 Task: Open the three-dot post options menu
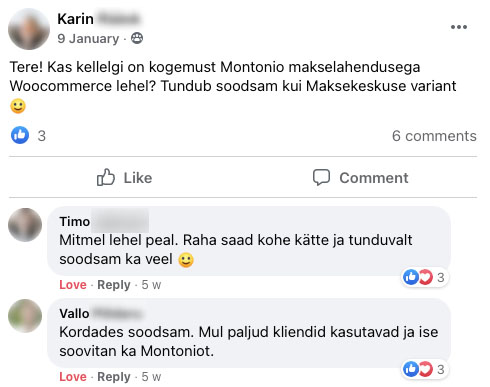459,27
